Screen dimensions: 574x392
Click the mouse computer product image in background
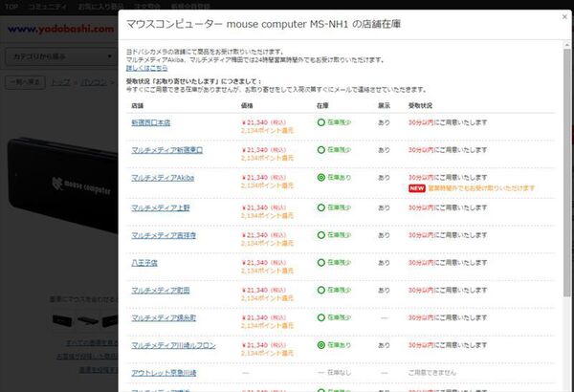click(x=63, y=185)
